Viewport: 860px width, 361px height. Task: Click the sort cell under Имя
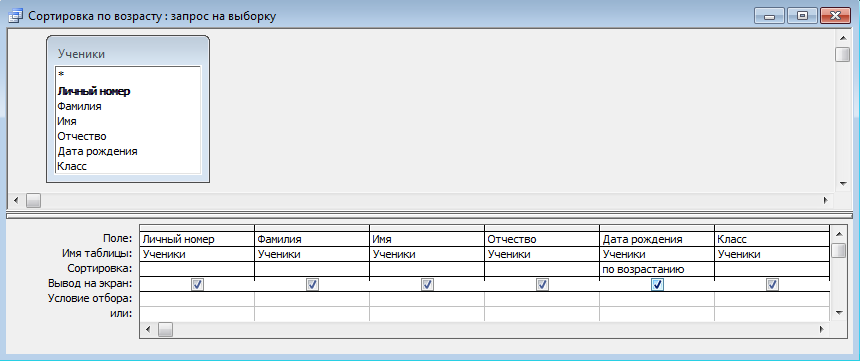[x=427, y=269]
